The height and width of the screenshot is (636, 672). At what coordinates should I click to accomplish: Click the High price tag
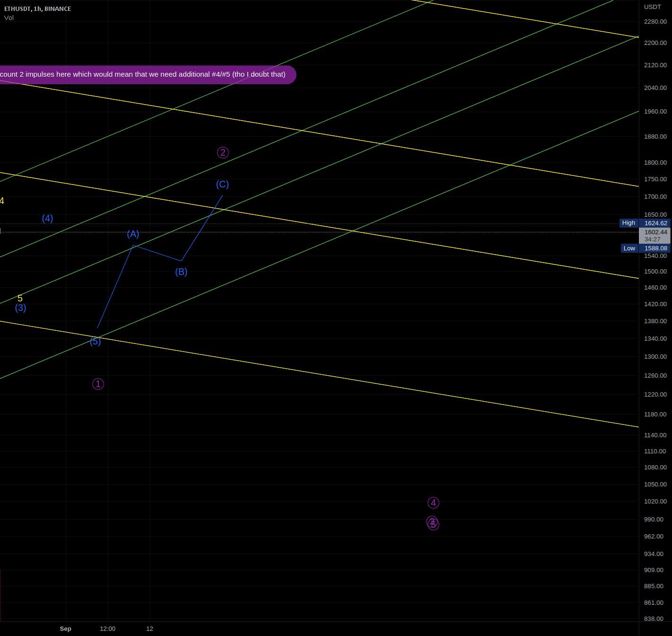[x=628, y=223]
